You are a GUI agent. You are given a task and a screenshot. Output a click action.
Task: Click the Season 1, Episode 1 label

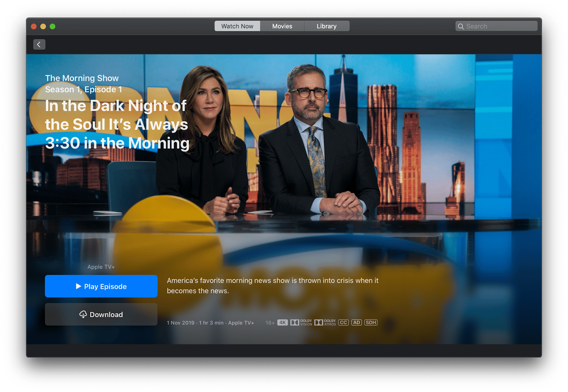click(x=83, y=89)
